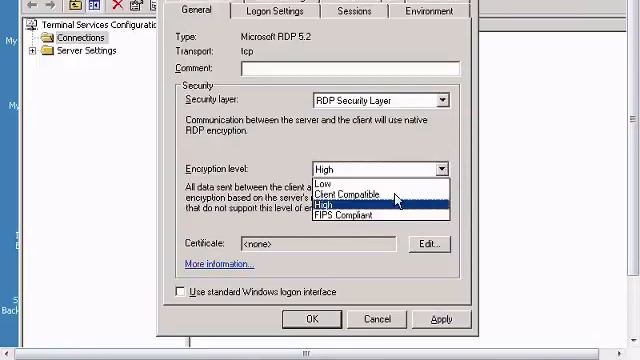Click the Back arrow in the console toolbar
Screen dimensions: 640x360
32,5
